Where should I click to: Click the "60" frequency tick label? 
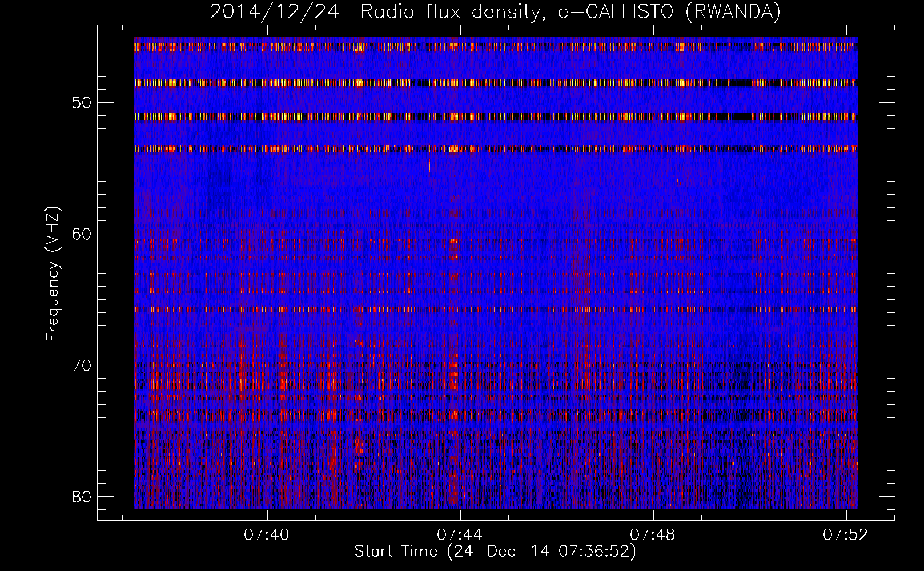click(82, 234)
